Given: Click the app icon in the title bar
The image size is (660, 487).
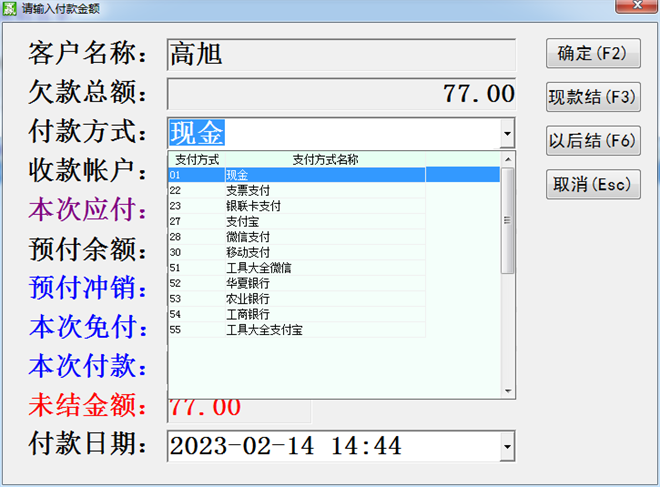Looking at the screenshot, I should 9,8.
